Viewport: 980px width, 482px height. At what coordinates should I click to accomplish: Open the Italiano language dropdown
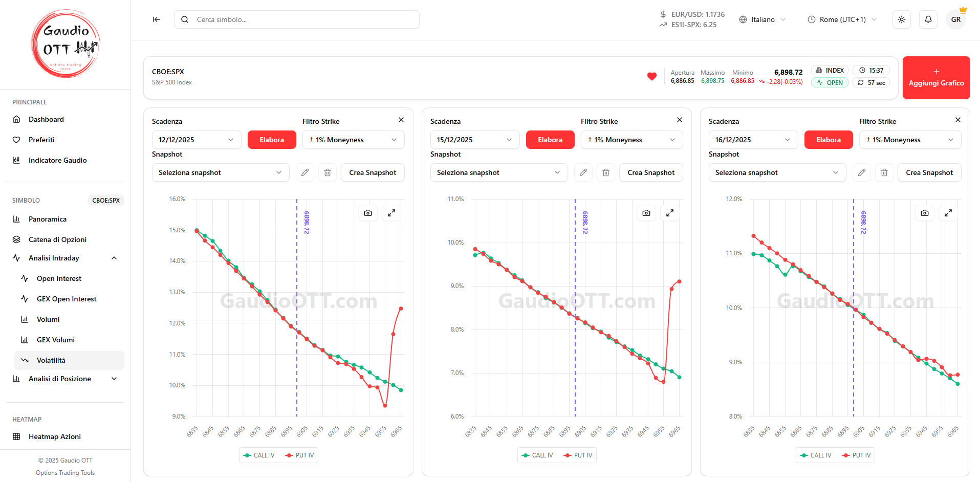(x=762, y=19)
